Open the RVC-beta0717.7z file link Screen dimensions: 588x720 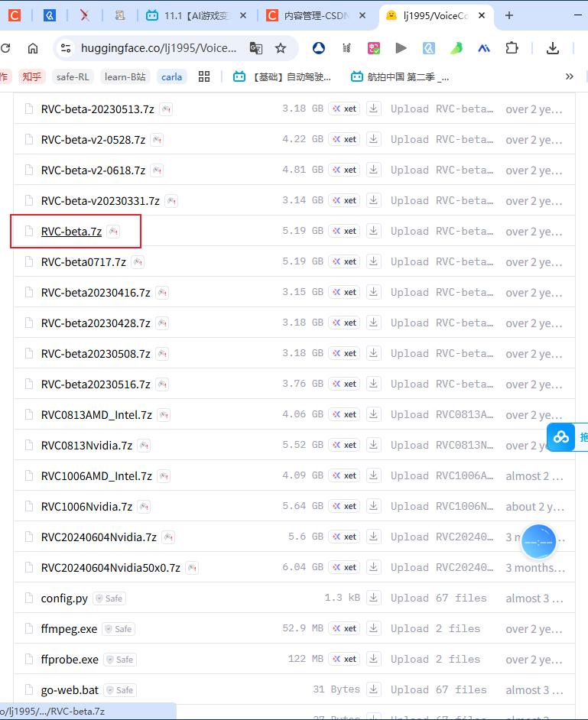83,261
